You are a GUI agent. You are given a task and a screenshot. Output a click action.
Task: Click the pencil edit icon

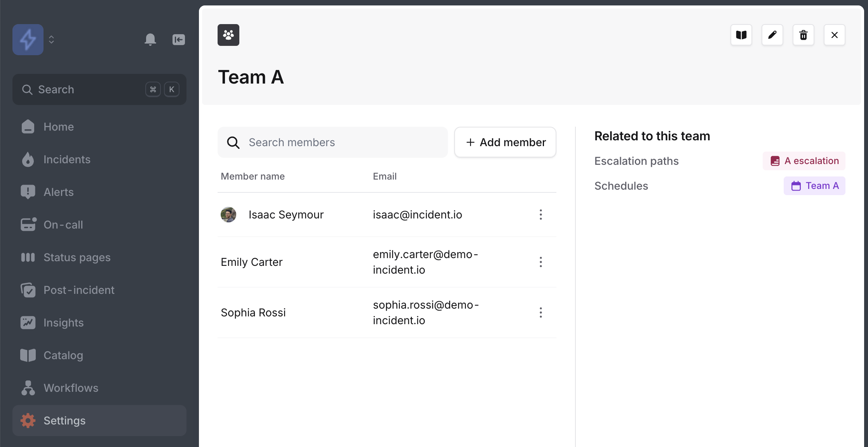tap(772, 35)
